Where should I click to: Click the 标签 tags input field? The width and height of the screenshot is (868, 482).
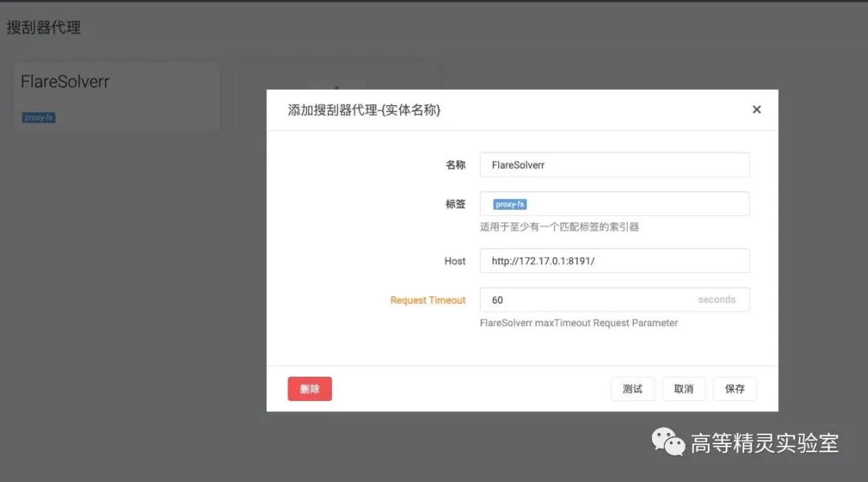[615, 204]
